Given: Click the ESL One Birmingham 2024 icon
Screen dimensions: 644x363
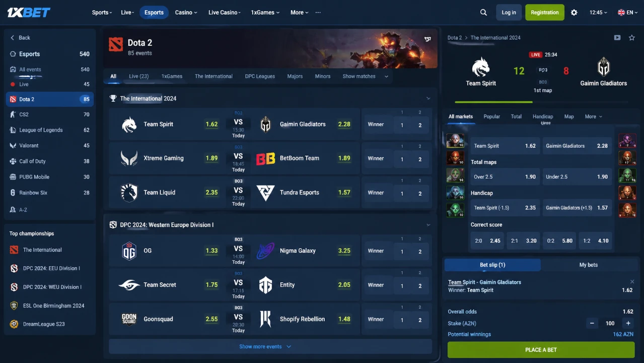Looking at the screenshot, I should [14, 306].
